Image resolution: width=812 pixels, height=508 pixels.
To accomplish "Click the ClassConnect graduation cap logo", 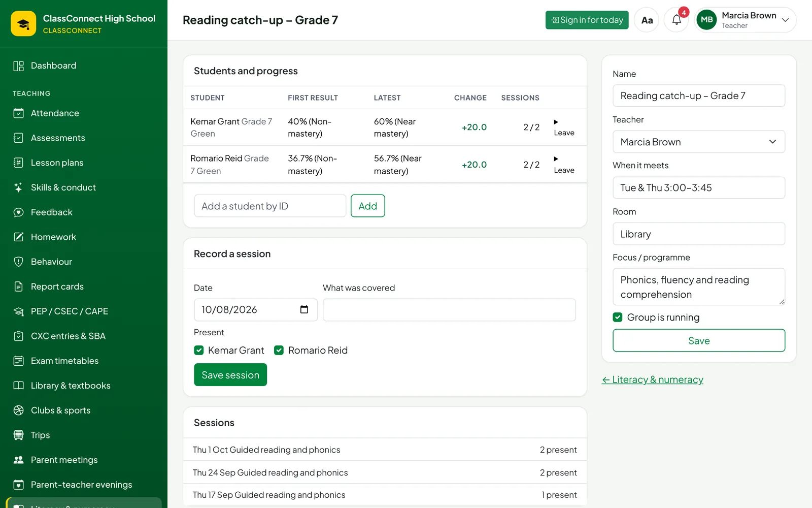I will (23, 23).
